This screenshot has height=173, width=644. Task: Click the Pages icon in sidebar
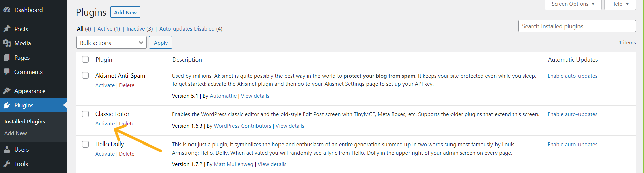[x=7, y=58]
